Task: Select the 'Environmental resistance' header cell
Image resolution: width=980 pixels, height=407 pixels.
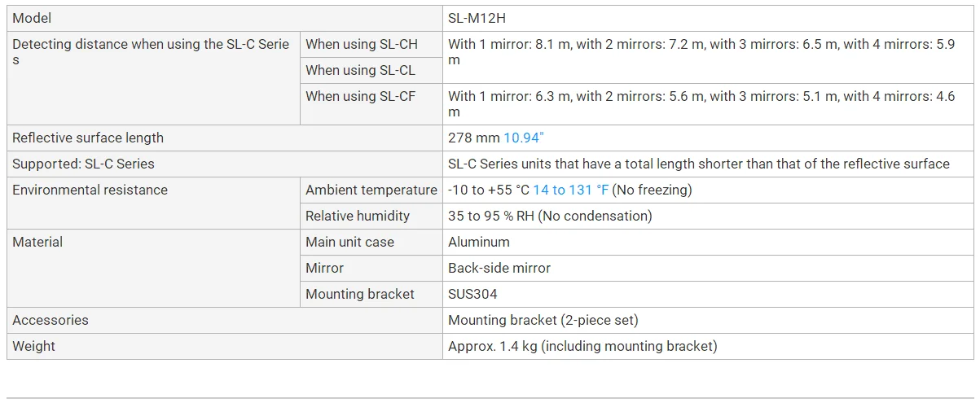Action: click(x=90, y=190)
